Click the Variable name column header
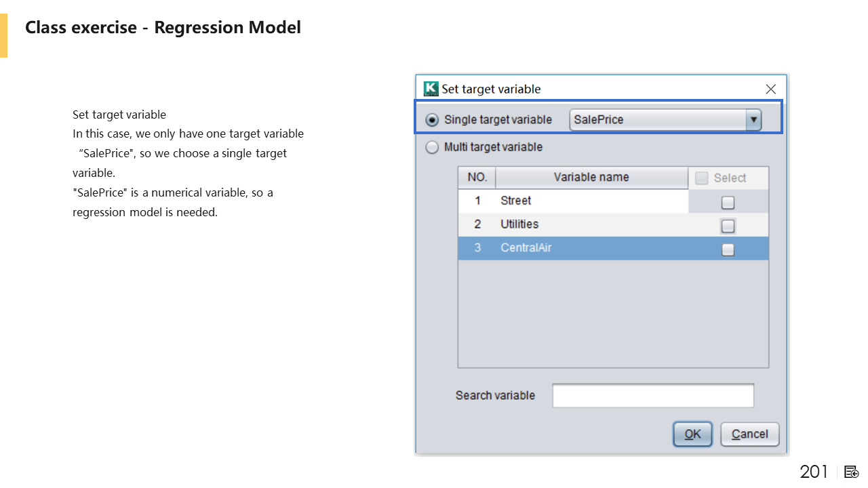 click(x=591, y=178)
